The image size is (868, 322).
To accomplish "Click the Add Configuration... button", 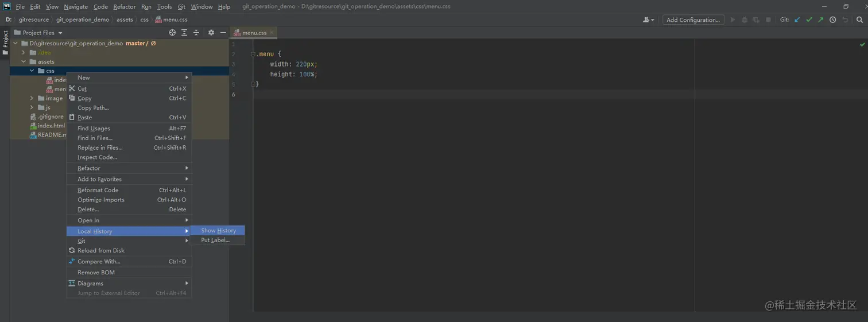I will 693,20.
